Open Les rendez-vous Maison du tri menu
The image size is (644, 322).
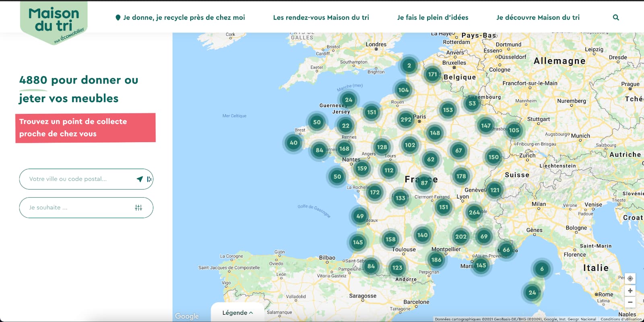321,18
